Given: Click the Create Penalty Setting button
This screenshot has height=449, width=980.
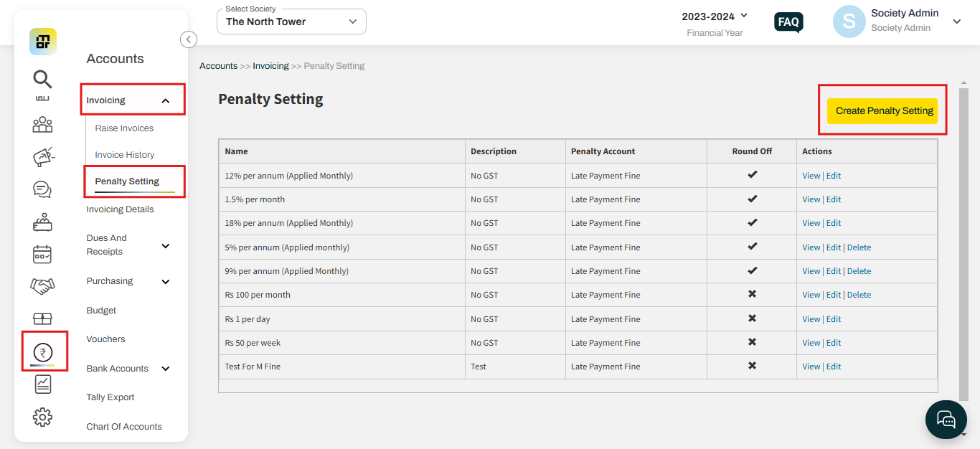Looking at the screenshot, I should coord(882,110).
